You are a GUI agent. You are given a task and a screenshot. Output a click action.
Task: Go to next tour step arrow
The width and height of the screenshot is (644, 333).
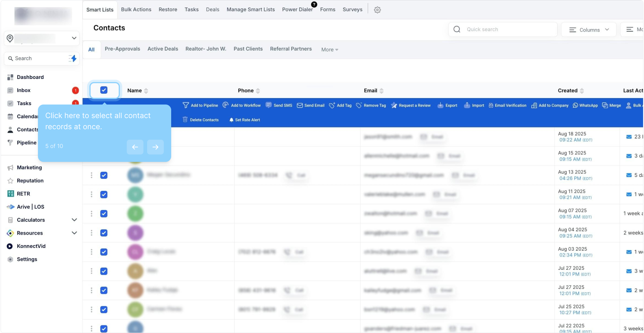(x=155, y=147)
